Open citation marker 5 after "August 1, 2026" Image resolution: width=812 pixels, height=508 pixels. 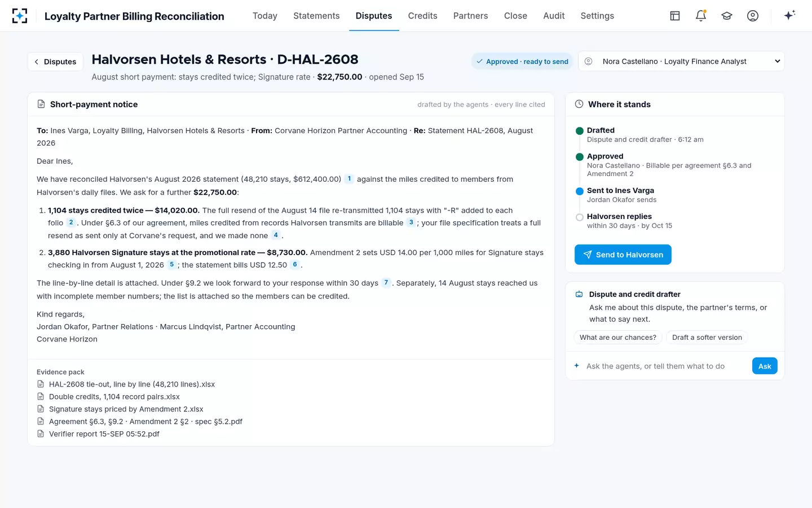[172, 265]
